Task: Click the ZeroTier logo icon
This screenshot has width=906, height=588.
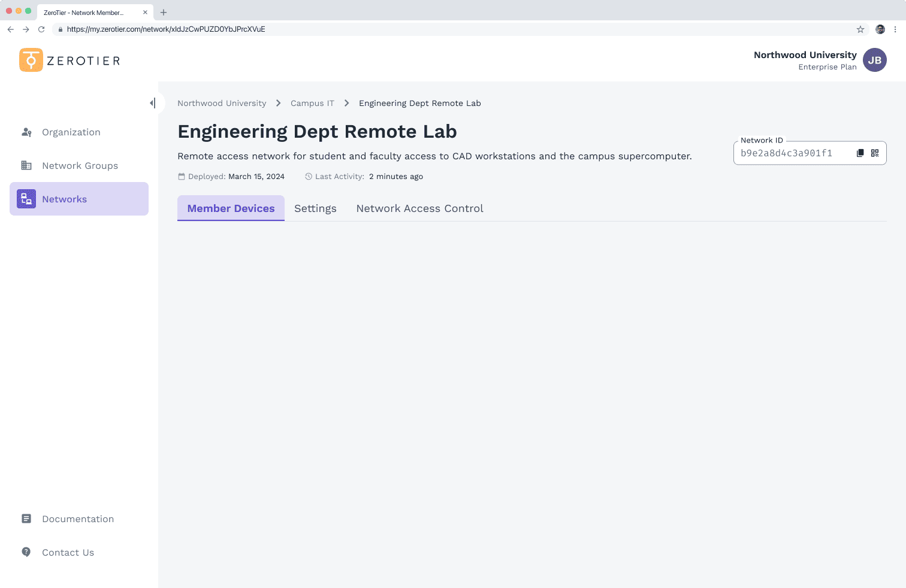Action: tap(31, 60)
